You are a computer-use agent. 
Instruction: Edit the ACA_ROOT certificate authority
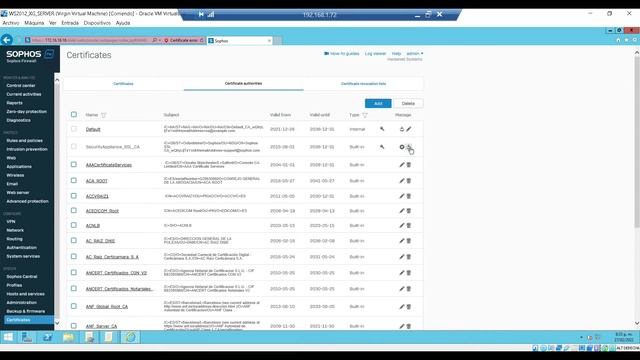[x=402, y=181]
